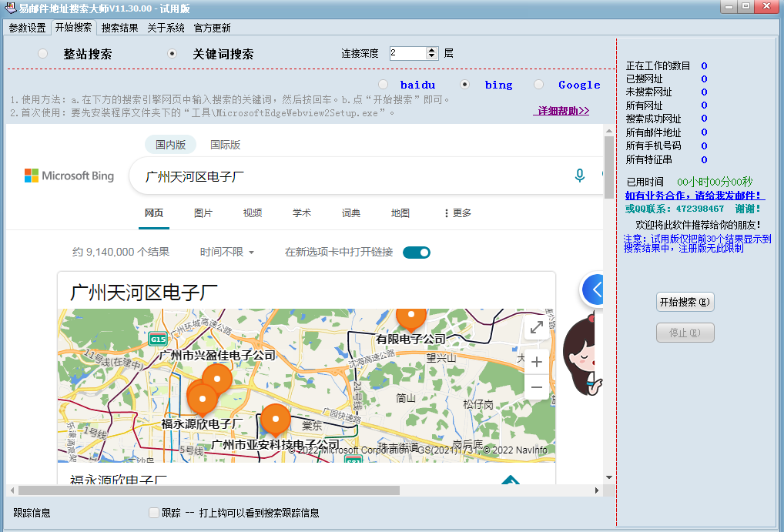Screen dimensions: 784x532
Task: Open the 参数设置 tab
Action: point(28,28)
